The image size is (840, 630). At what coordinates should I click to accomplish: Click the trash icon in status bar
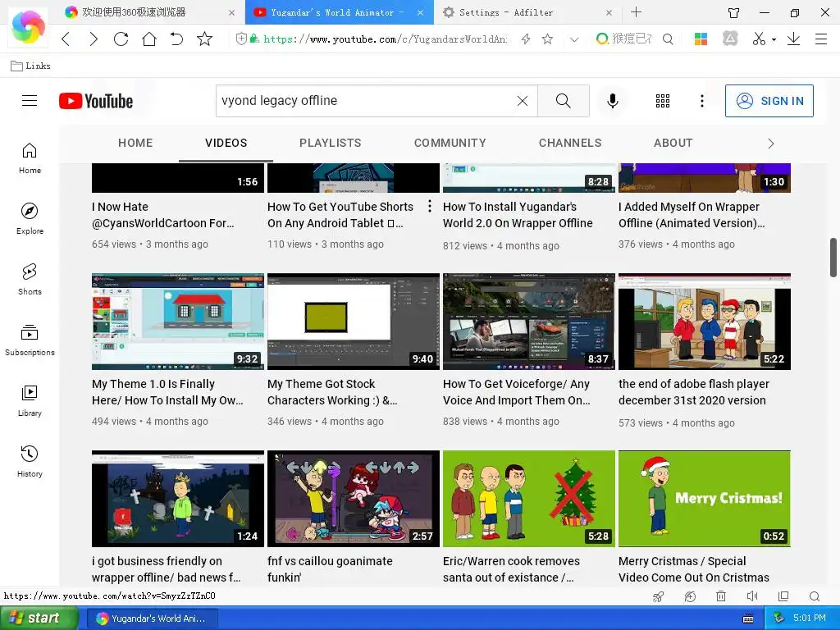click(x=721, y=596)
